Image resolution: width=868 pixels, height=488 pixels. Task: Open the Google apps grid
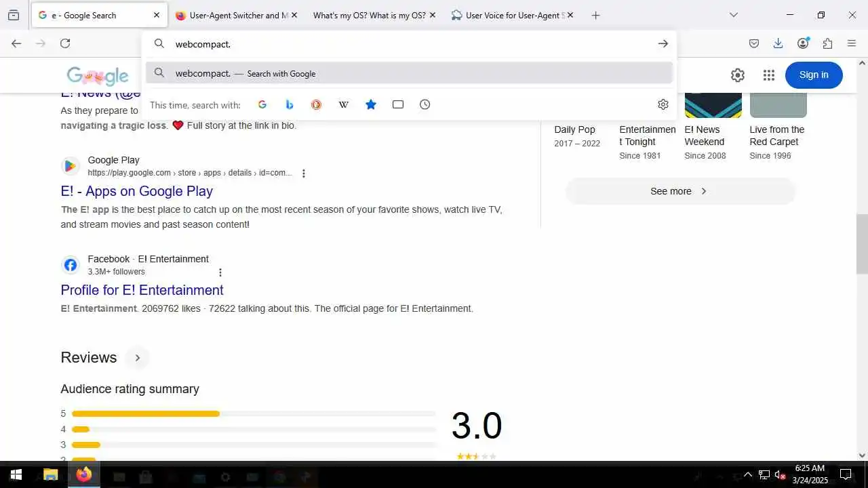[x=768, y=75]
